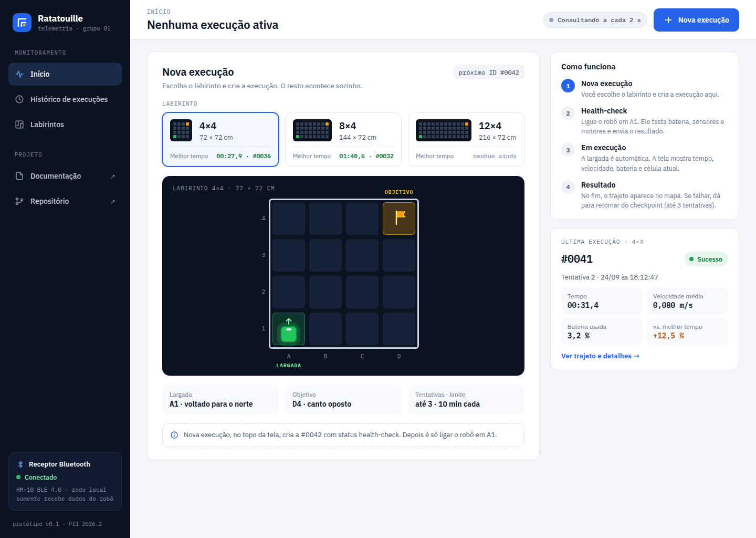Click the Documentação file icon

point(19,176)
